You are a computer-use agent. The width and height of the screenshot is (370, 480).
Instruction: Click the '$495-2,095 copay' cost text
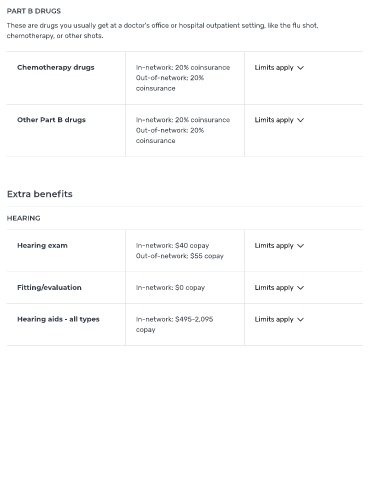(x=174, y=324)
